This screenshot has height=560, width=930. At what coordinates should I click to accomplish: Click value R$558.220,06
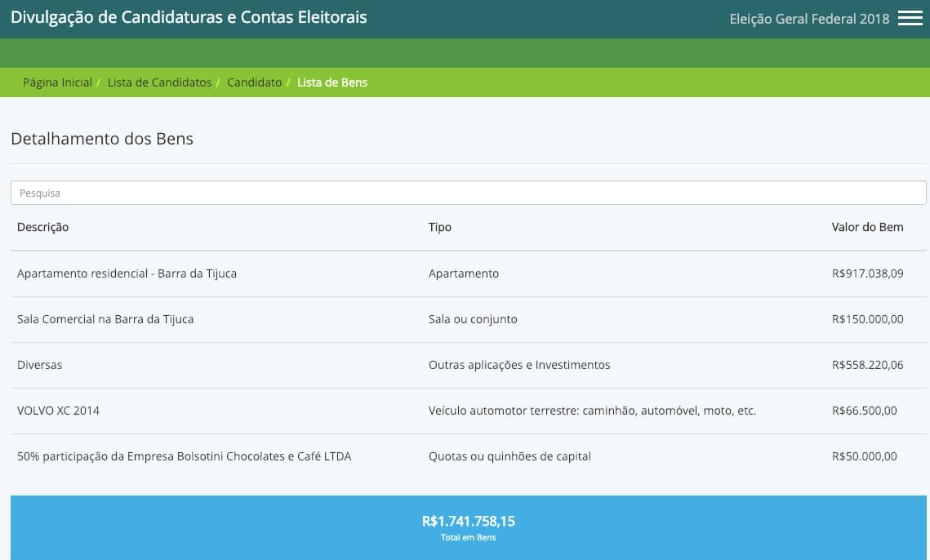point(867,365)
